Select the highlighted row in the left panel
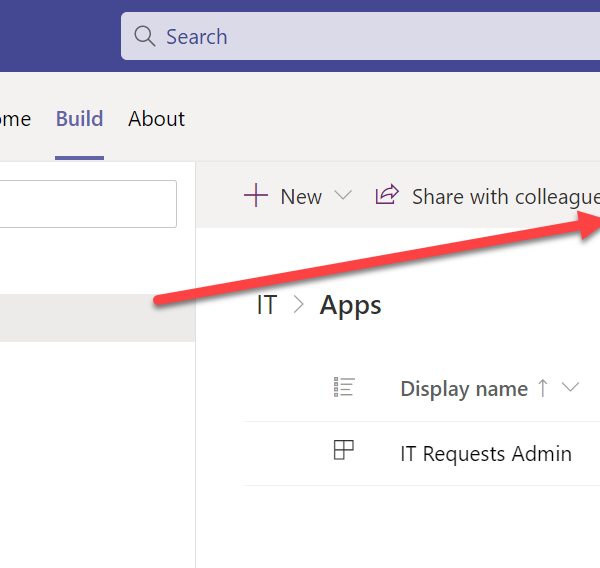This screenshot has height=568, width=600. (x=97, y=318)
